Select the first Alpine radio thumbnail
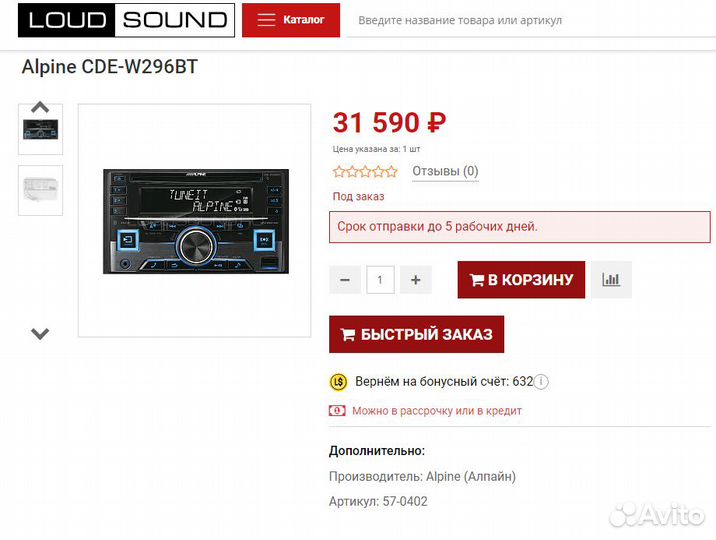The width and height of the screenshot is (716, 540). point(40,130)
